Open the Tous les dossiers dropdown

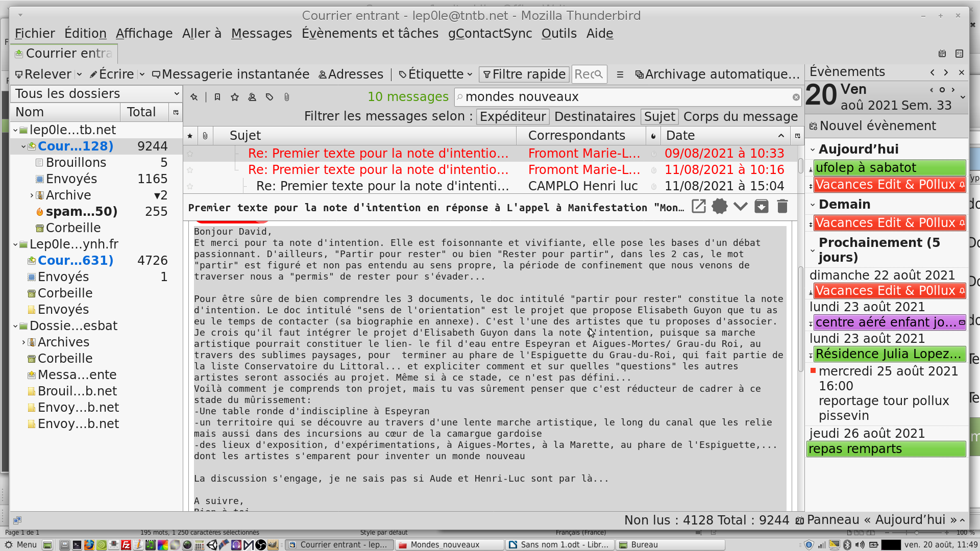point(96,94)
